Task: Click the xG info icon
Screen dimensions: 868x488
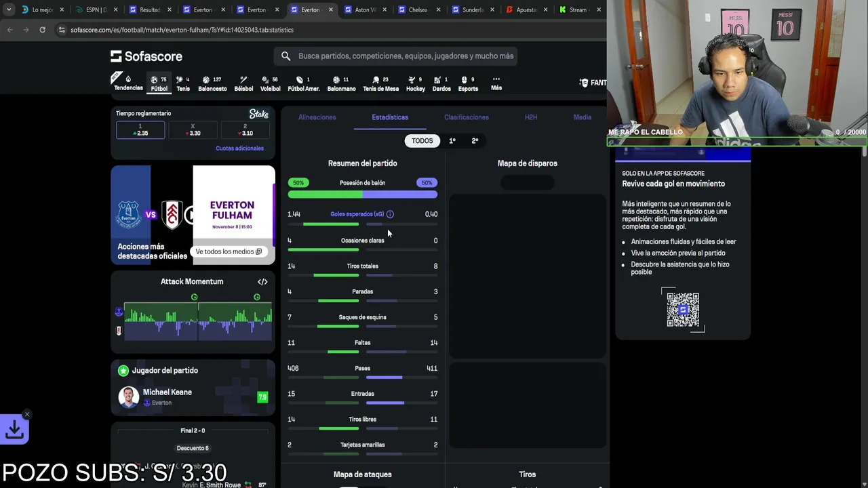Action: (x=390, y=214)
